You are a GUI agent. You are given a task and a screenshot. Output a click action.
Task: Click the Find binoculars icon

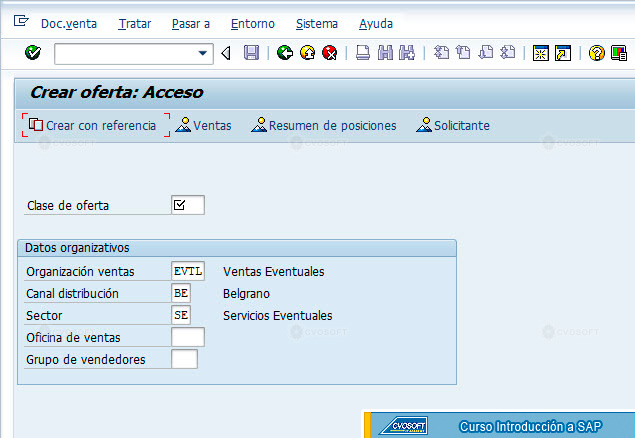(385, 53)
